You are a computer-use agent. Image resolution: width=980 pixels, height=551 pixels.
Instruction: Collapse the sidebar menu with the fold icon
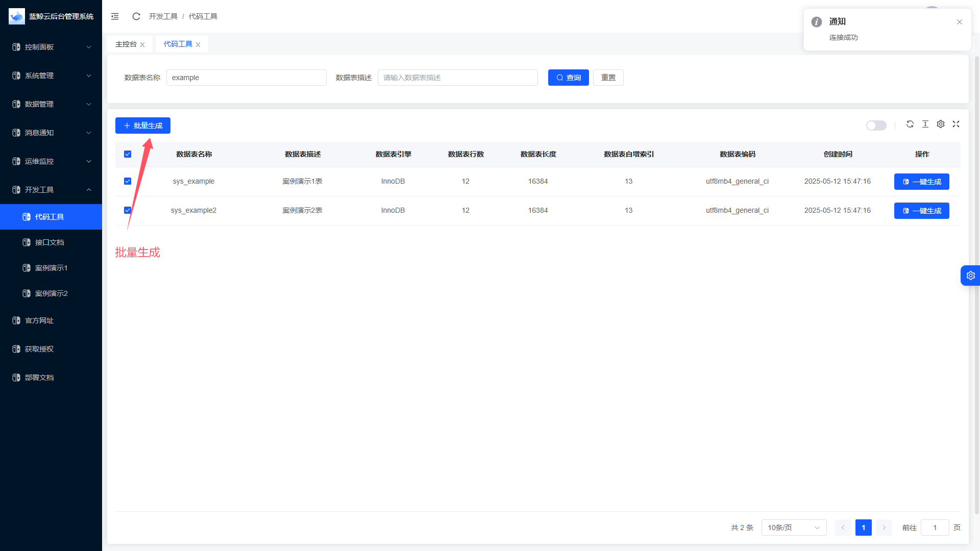tap(115, 16)
